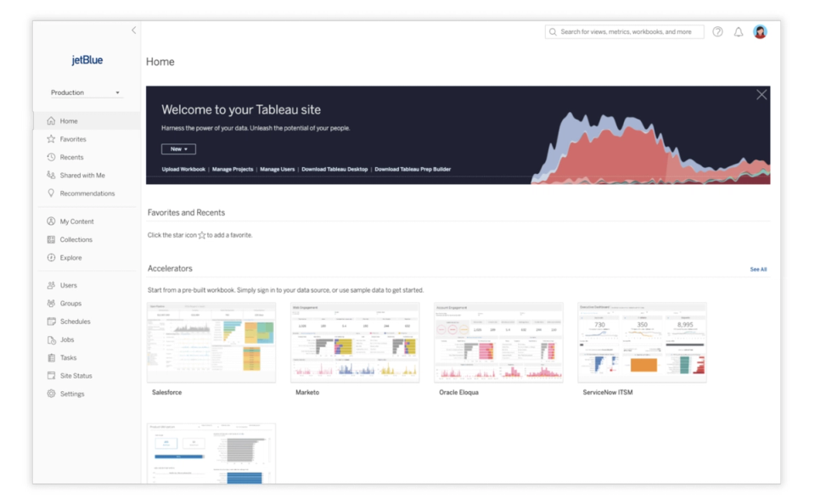
Task: Open Site Status page label
Action: tap(76, 376)
